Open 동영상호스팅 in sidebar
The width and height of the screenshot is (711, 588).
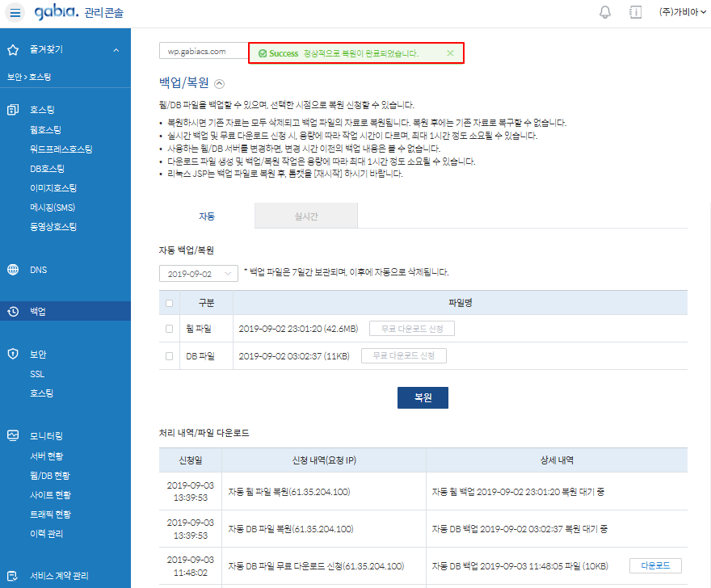[53, 227]
